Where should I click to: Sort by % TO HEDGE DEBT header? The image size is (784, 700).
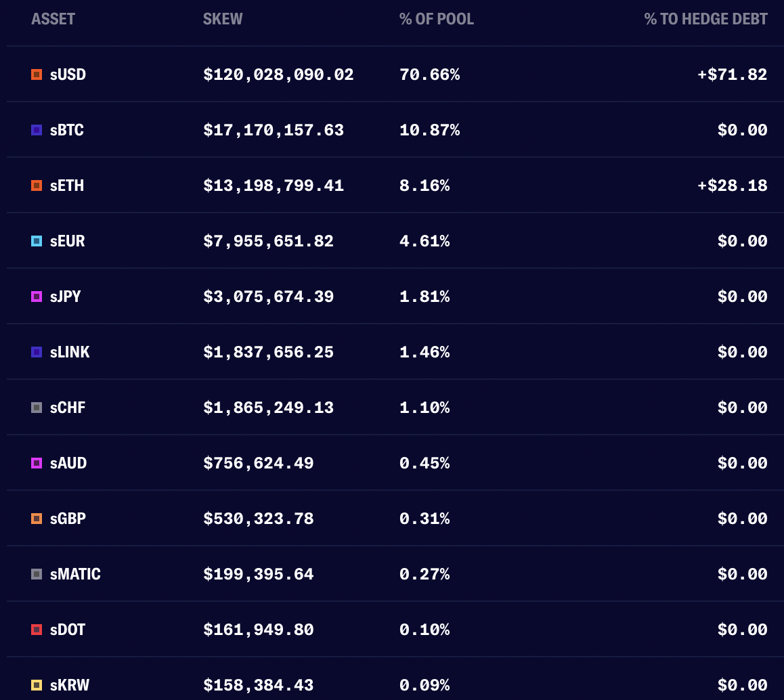coord(705,19)
